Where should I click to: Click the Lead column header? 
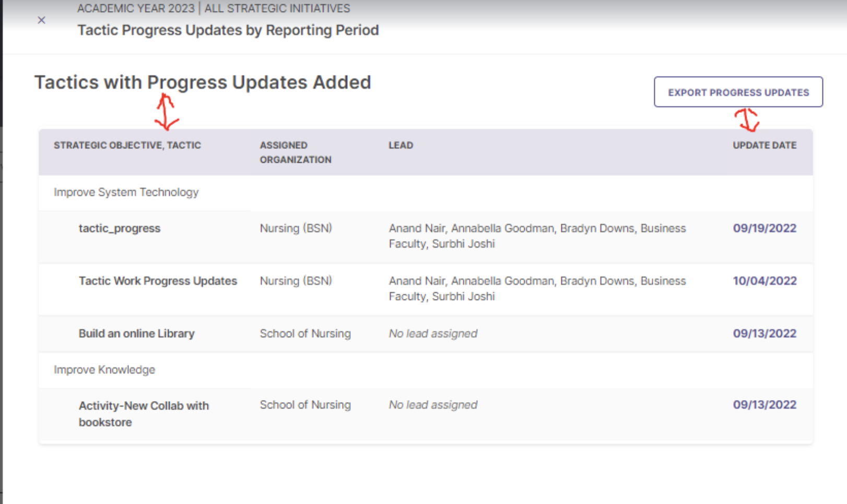tap(401, 146)
